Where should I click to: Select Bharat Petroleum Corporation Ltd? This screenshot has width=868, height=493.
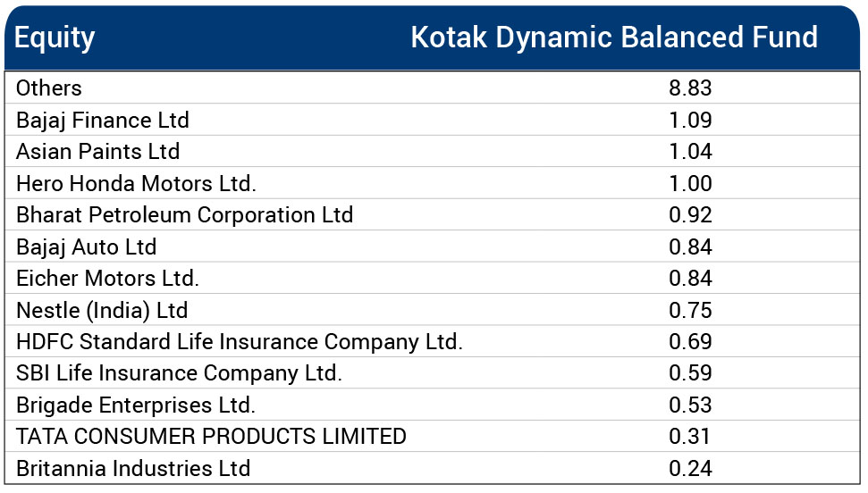pos(184,215)
